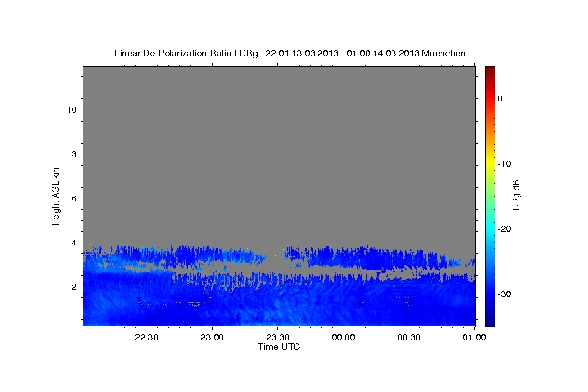Screen dimensions: 588x392
Task: Click the 'Time UTC' x-axis label
Action: tap(279, 347)
